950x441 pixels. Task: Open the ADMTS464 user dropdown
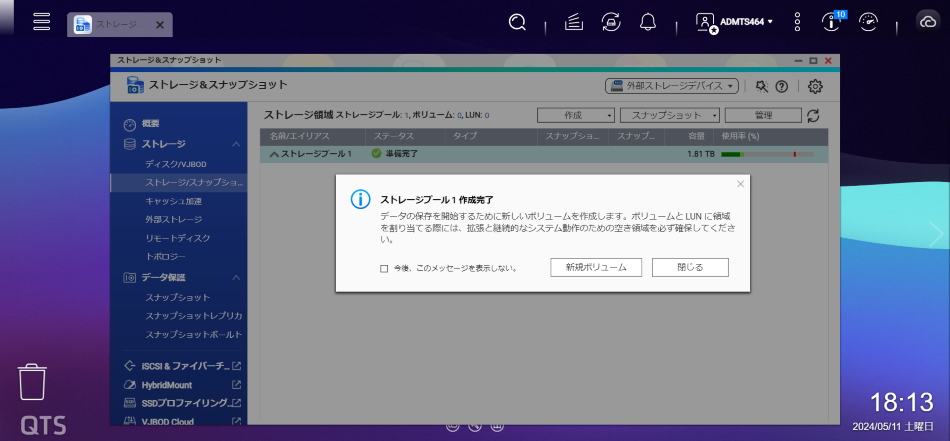(x=746, y=22)
